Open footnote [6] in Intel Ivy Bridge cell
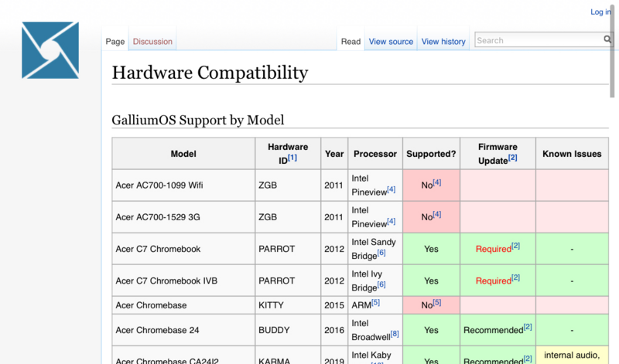This screenshot has height=364, width=619. (x=381, y=285)
